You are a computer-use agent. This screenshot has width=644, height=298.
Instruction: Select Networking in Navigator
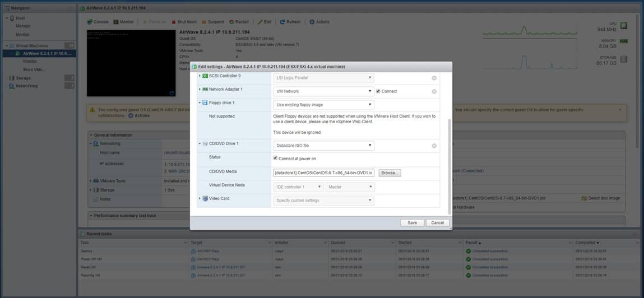click(26, 86)
